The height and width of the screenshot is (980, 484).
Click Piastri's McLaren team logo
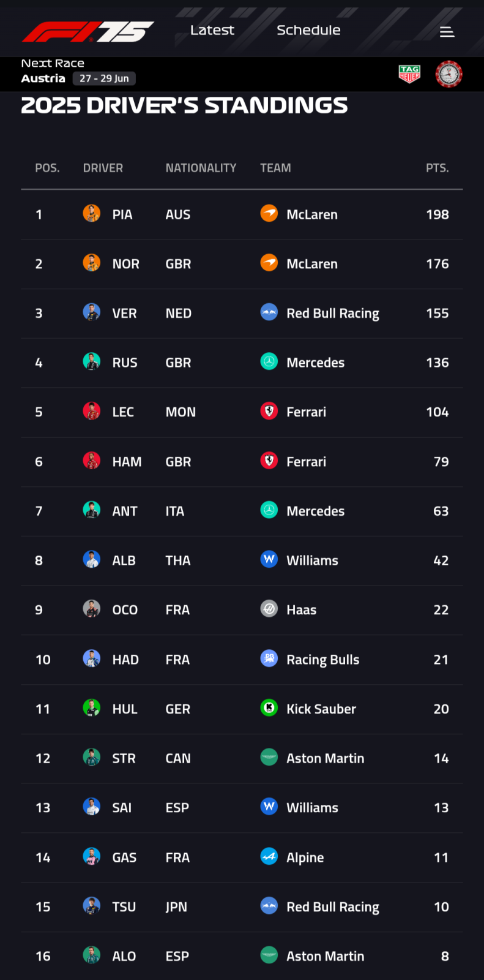coord(269,213)
